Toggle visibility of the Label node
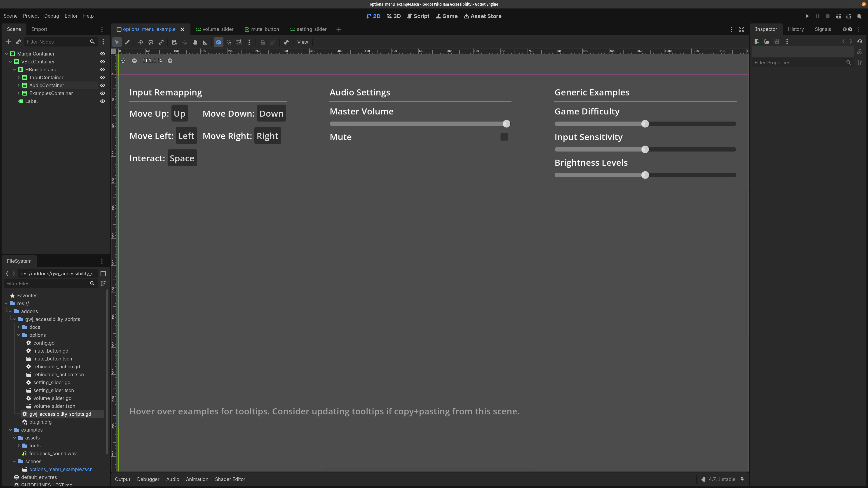This screenshot has width=868, height=488. [102, 101]
